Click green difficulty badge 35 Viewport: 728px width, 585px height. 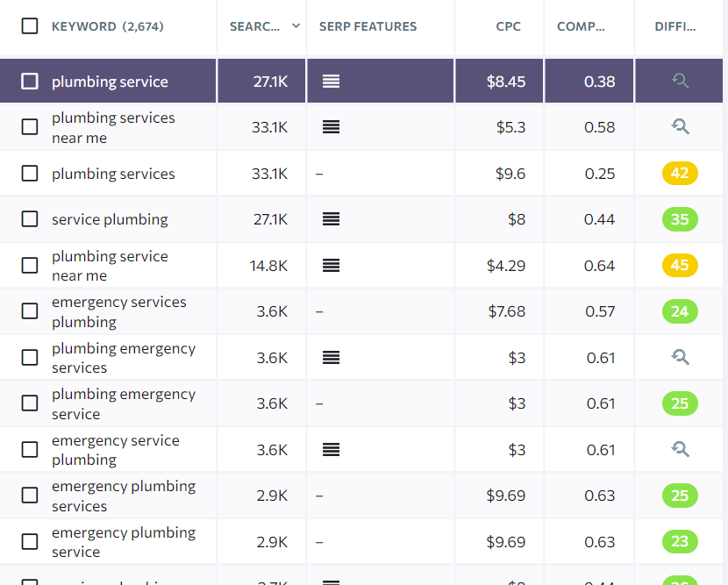(x=680, y=219)
